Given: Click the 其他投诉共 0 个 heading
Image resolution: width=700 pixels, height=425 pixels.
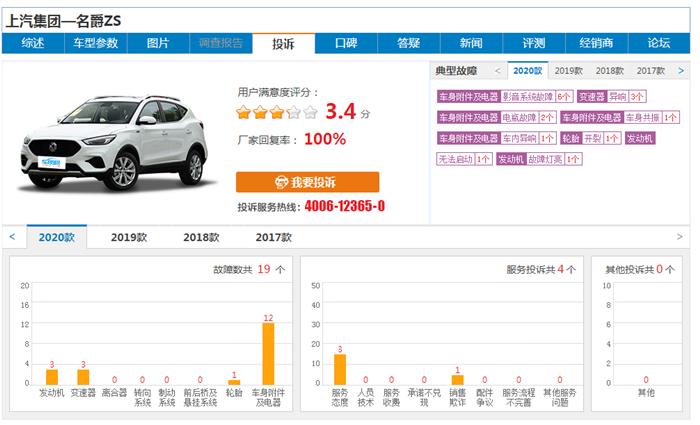Looking at the screenshot, I should (x=640, y=269).
